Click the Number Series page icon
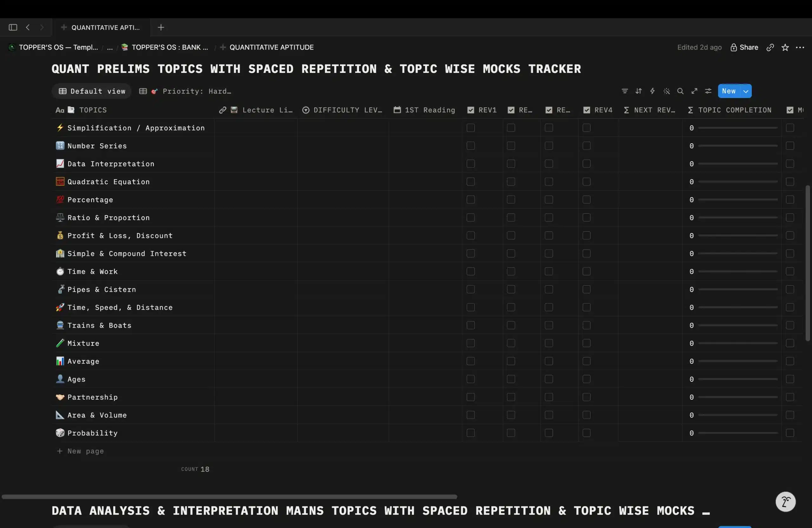812x528 pixels. (60, 146)
